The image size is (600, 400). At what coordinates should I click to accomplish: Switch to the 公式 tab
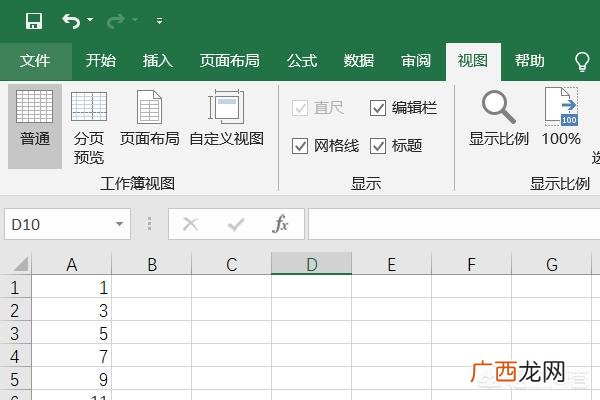(302, 60)
